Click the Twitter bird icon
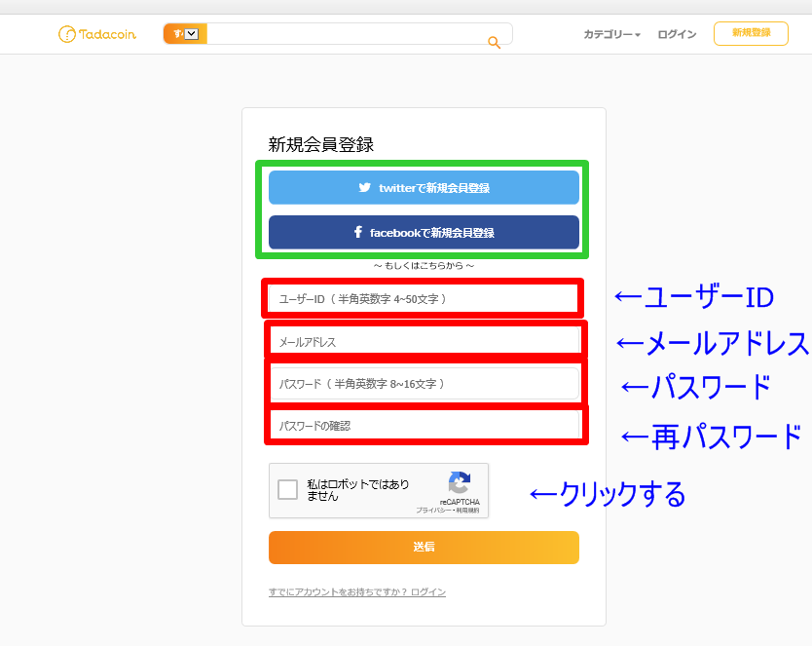Viewport: 812px width, 646px height. 365,188
